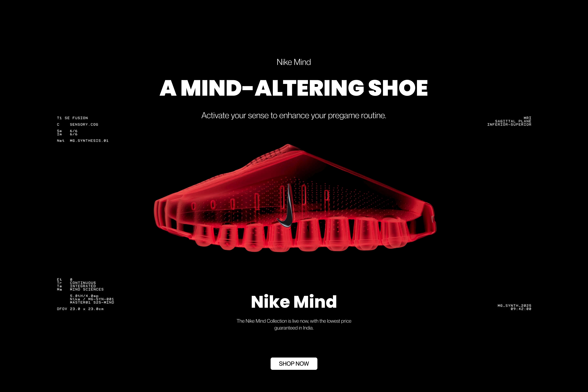Click the 09:42:00 timestamp
The width and height of the screenshot is (588, 392).
(x=521, y=309)
